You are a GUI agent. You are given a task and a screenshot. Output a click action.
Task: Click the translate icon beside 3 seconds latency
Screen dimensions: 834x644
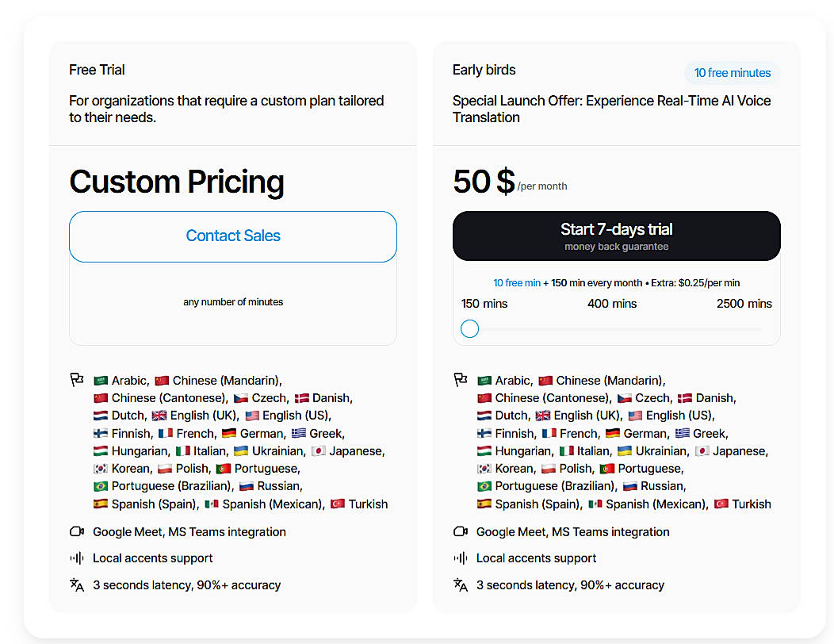tap(76, 585)
